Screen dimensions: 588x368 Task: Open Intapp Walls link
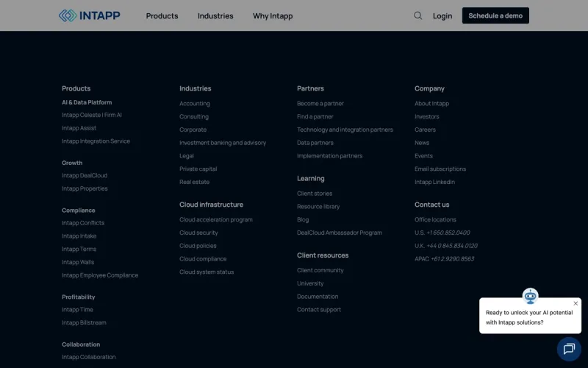pyautogui.click(x=78, y=262)
